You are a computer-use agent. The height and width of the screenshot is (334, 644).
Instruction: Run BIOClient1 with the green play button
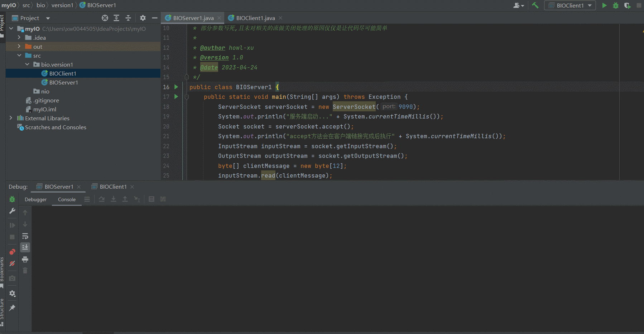(604, 5)
